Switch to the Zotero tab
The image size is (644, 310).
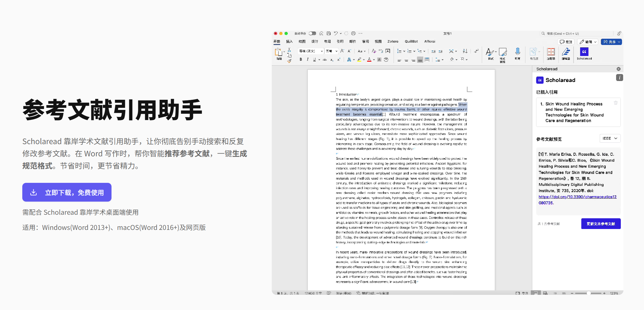click(393, 41)
